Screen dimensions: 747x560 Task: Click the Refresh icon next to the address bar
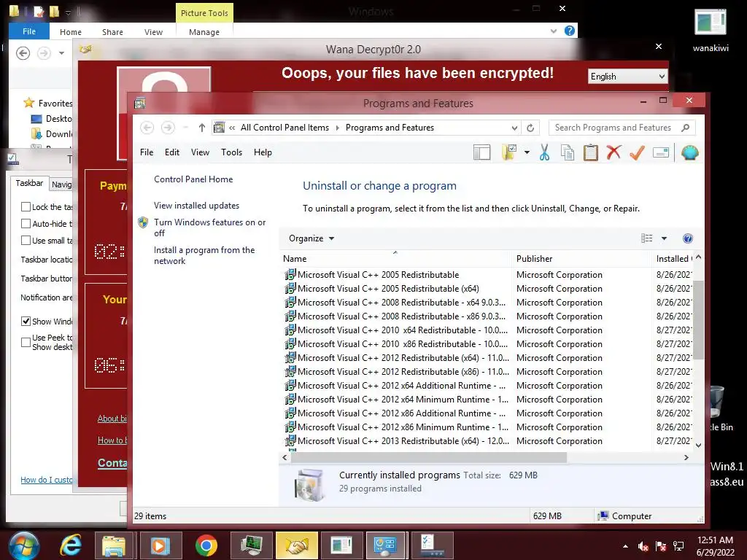click(x=530, y=128)
